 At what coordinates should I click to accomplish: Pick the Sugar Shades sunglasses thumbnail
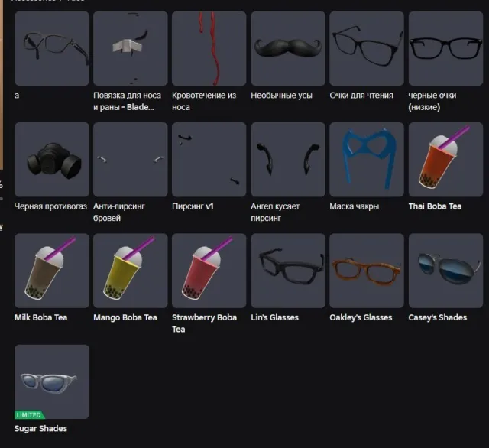click(x=52, y=381)
